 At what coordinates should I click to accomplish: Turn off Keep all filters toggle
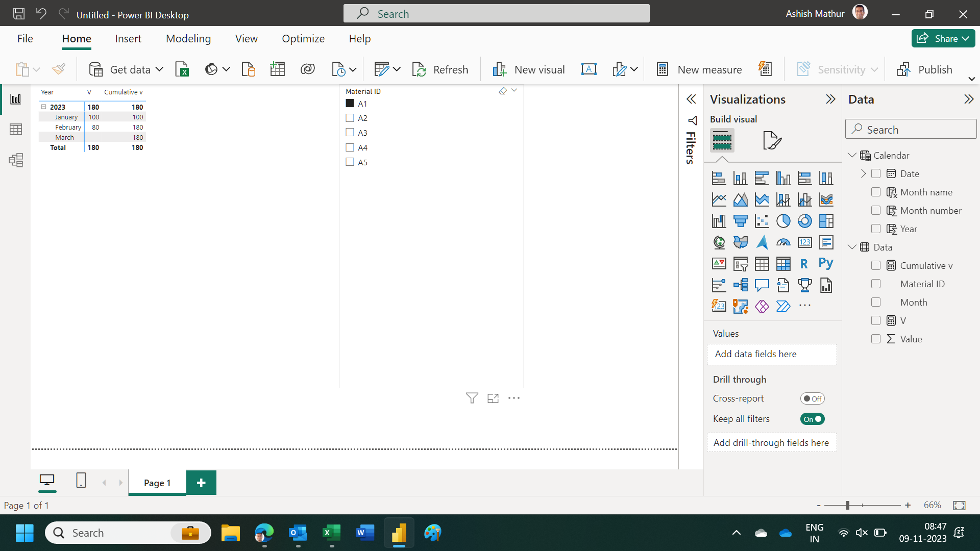click(812, 419)
